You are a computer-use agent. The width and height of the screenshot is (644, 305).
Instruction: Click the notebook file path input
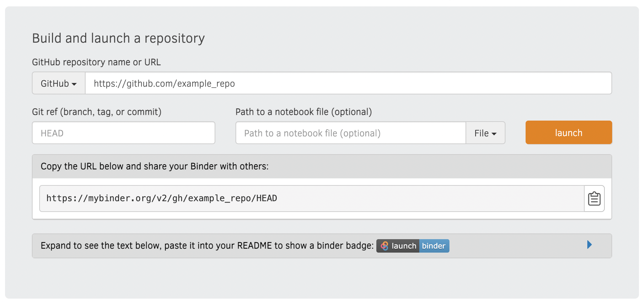click(351, 133)
